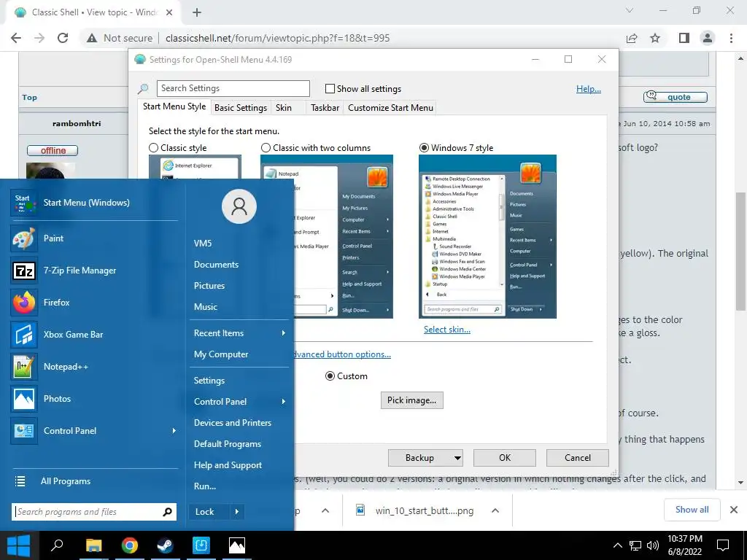Image resolution: width=747 pixels, height=560 pixels.
Task: Go back in Chrome browser
Action: 16,38
